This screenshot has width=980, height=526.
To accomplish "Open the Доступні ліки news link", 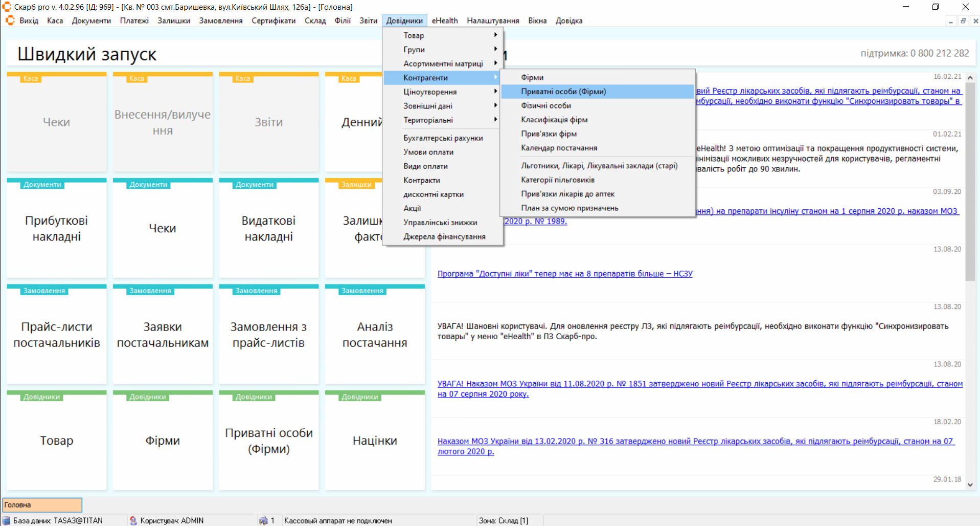I will tap(565, 274).
